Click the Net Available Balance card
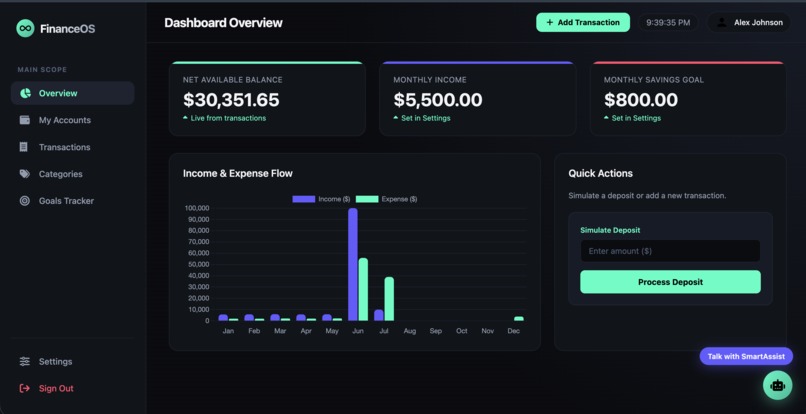This screenshot has width=806, height=414. [x=267, y=99]
